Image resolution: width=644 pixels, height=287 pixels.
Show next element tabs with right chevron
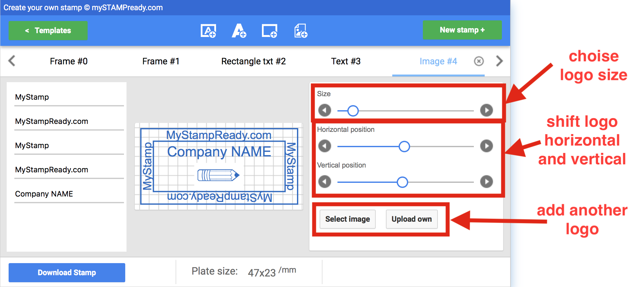499,61
